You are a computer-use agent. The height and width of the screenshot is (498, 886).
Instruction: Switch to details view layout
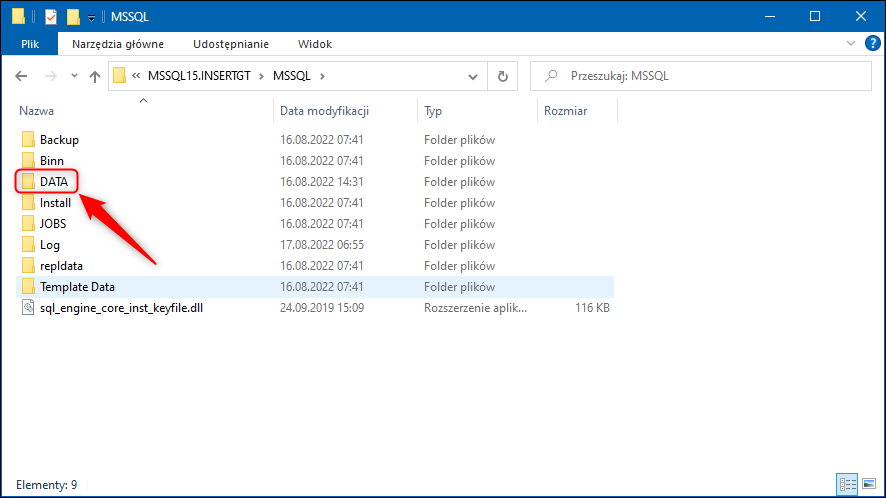coord(847,484)
